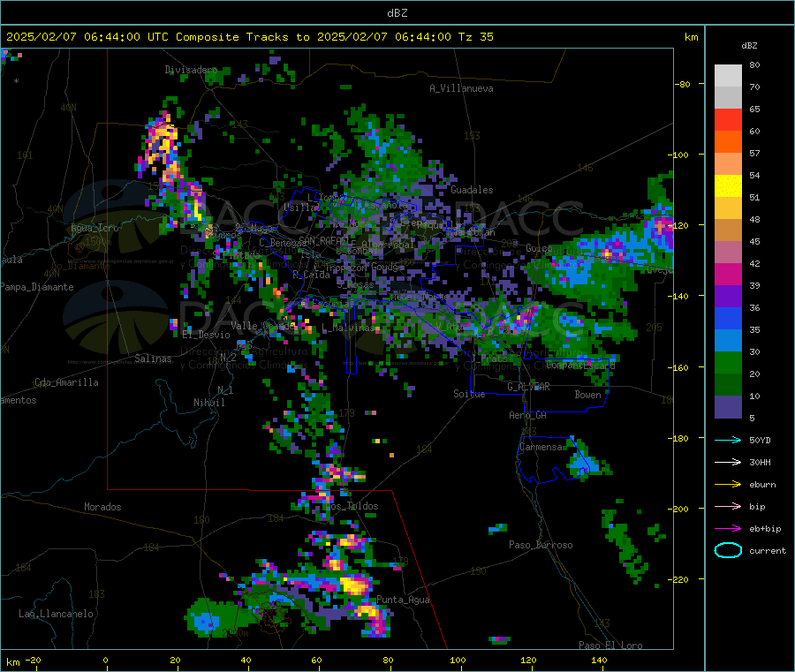Viewport: 795px width, 672px height.
Task: Click the Cda_Amarilla map label
Action: (x=66, y=382)
